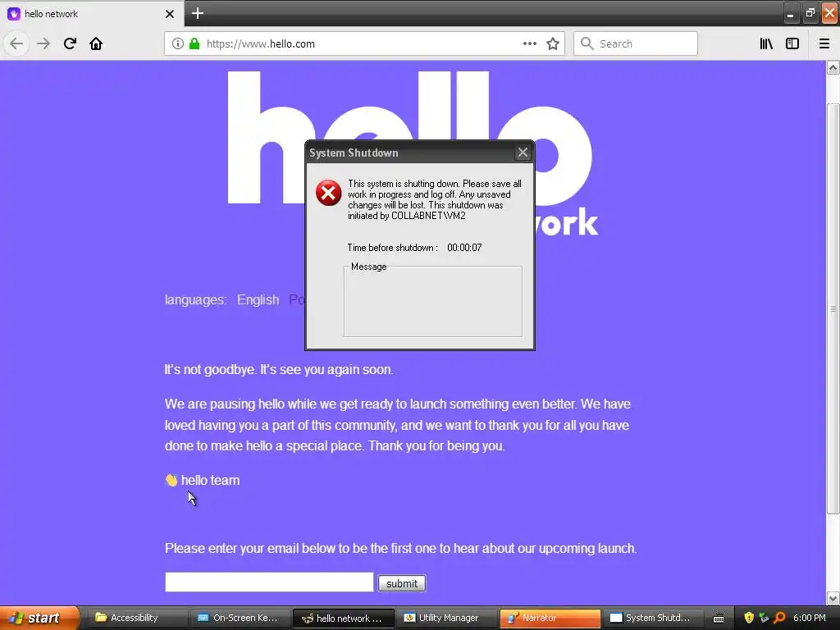Open the Library icon in toolbar
840x630 pixels.
pyautogui.click(x=766, y=43)
